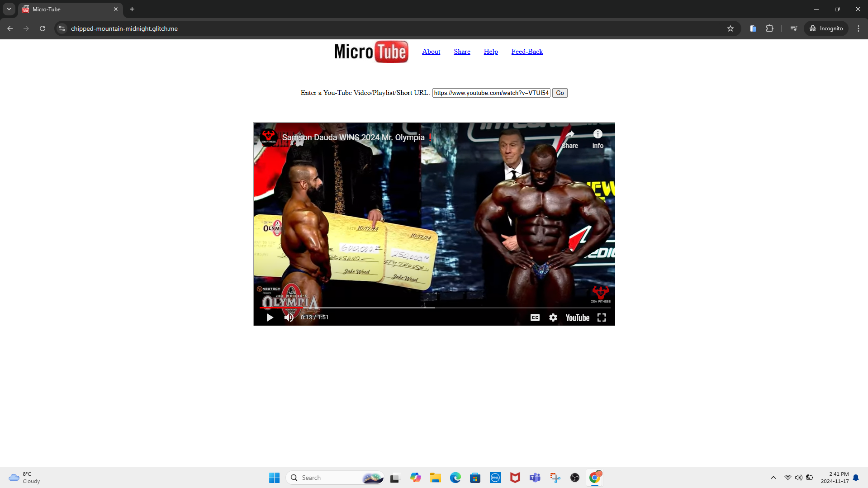The image size is (868, 488).
Task: View site information icon in address bar
Action: 62,28
